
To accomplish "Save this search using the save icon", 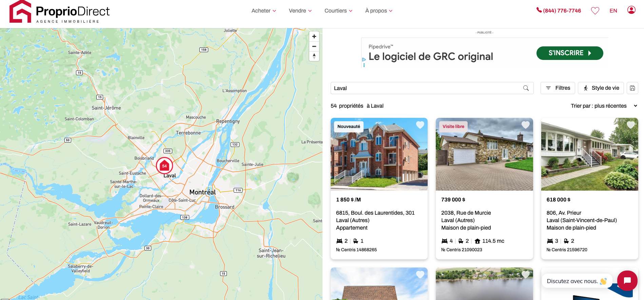I will click(632, 88).
